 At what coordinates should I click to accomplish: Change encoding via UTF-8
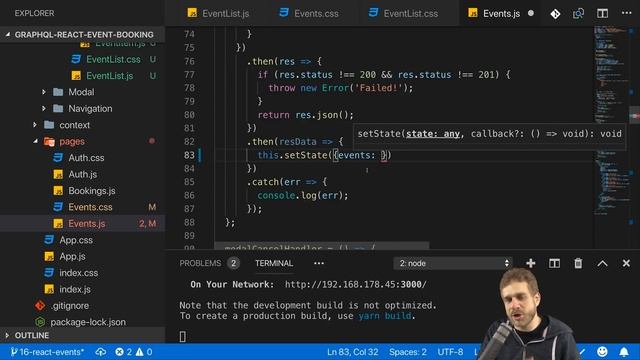point(450,352)
